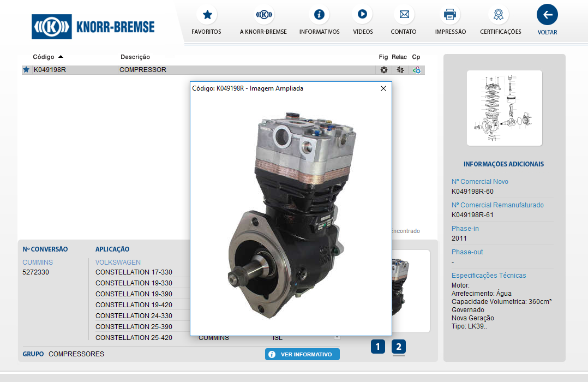
Task: Click the Fig gear icon in compressor row
Action: [x=384, y=70]
